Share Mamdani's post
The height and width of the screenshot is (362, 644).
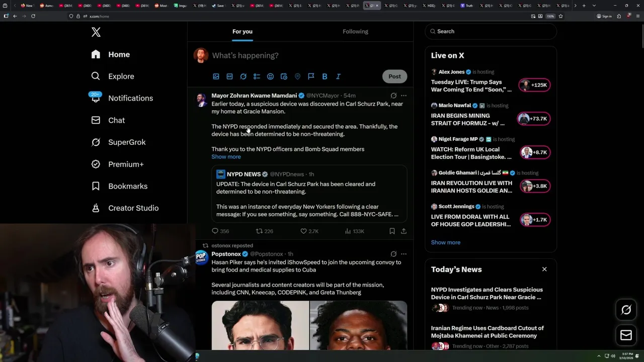404,231
